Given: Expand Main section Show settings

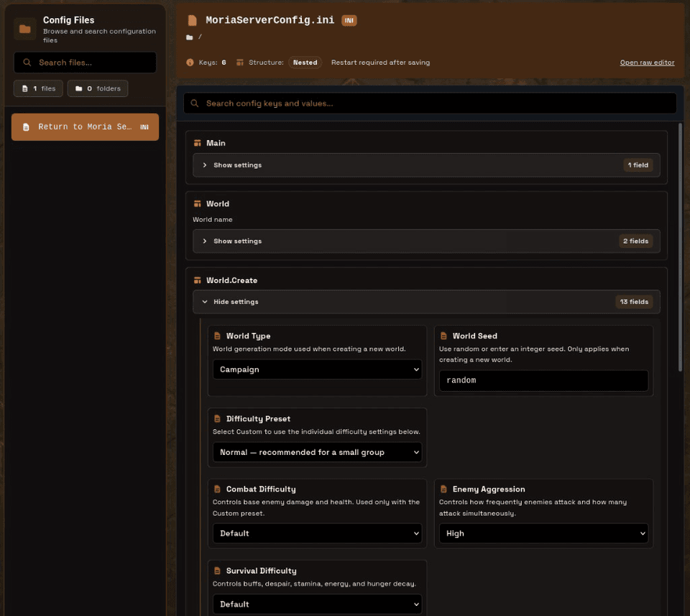Looking at the screenshot, I should click(x=426, y=165).
